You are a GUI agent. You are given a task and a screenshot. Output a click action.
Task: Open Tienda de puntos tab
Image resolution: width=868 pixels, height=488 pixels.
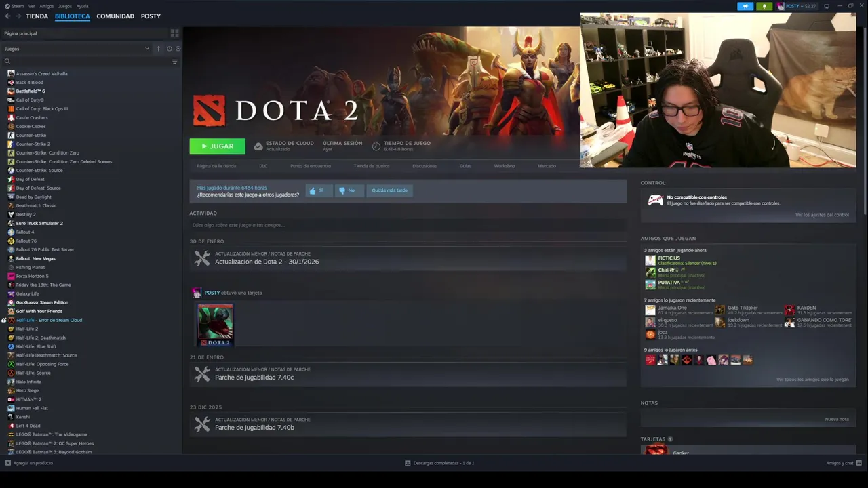point(372,166)
